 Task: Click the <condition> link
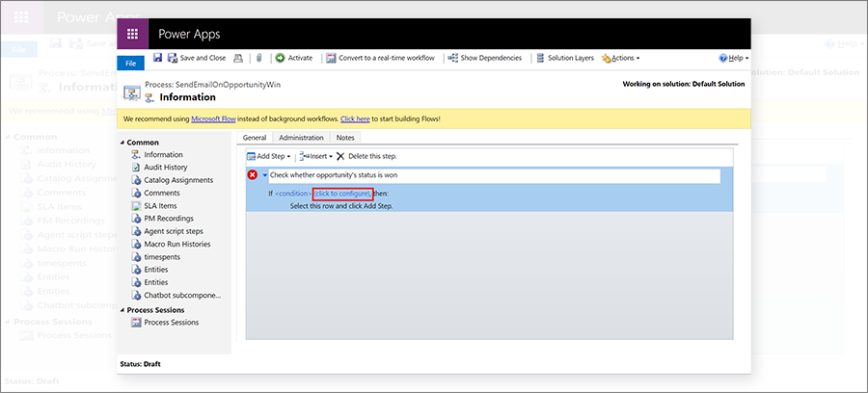(x=293, y=194)
